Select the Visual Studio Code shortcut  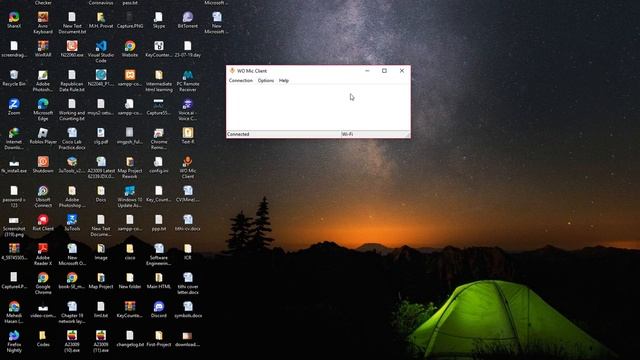(x=101, y=52)
